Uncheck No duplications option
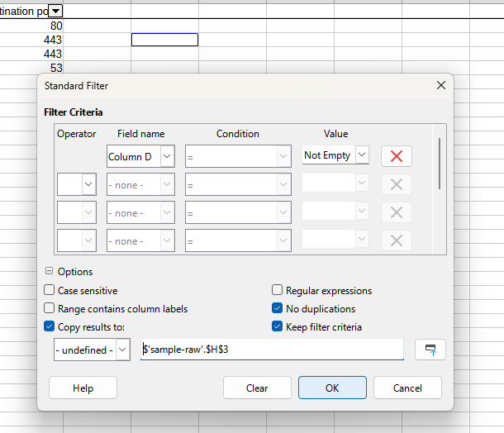The width and height of the screenshot is (504, 433). [278, 309]
